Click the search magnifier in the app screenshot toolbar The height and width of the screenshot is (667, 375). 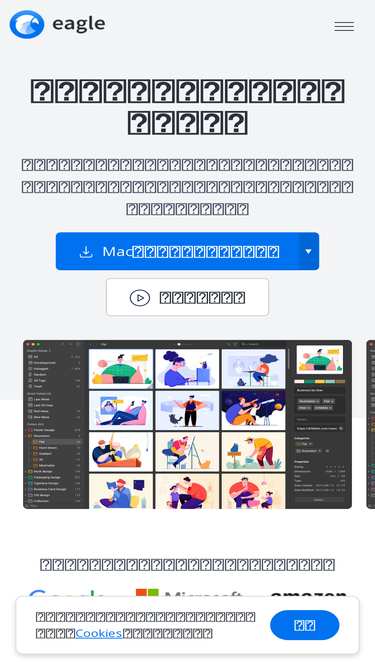(x=243, y=344)
